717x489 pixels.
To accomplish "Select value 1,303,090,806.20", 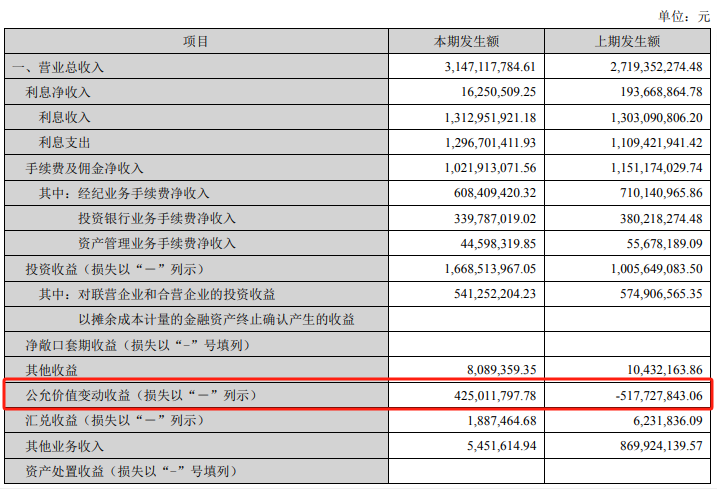I will tap(656, 118).
